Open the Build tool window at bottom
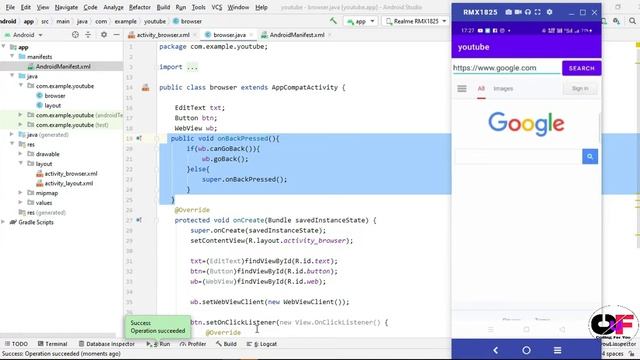Image resolution: width=640 pixels, height=360 pixels. (x=226, y=344)
